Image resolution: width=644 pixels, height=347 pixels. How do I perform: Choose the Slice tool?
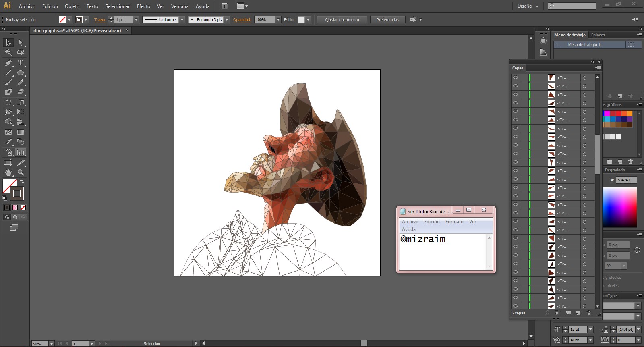pyautogui.click(x=21, y=163)
